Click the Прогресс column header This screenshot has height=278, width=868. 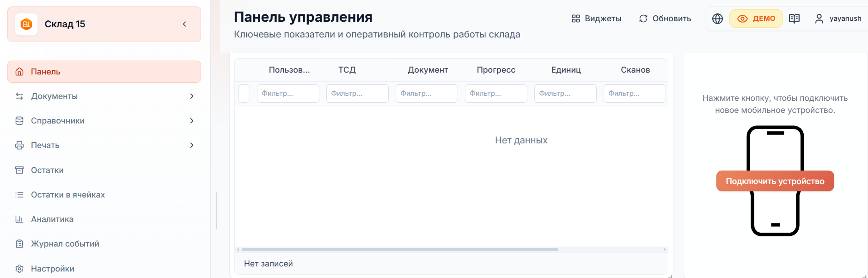click(496, 70)
